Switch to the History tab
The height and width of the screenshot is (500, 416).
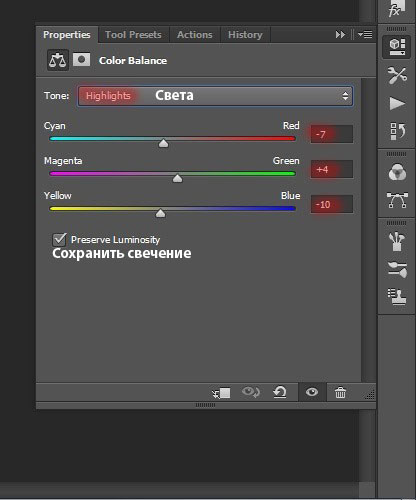point(245,35)
